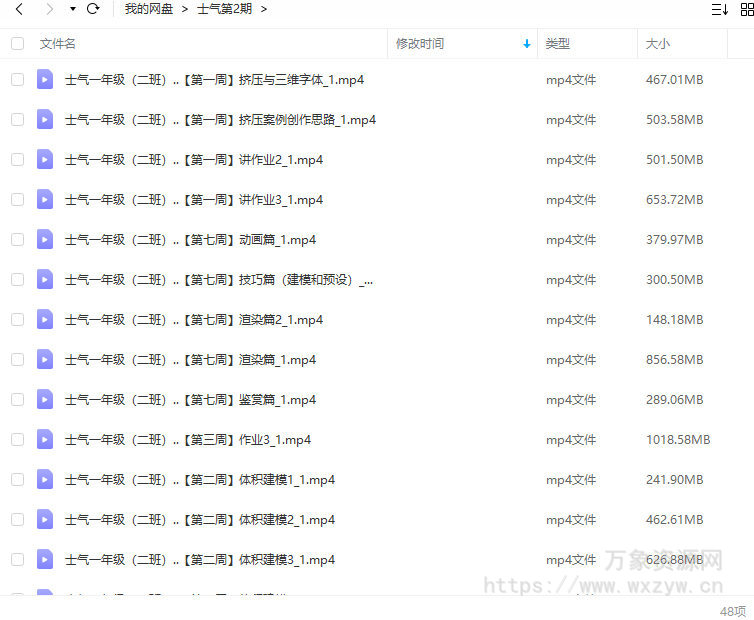Select file name 【第七周】渲染篇_1.mp4
The width and height of the screenshot is (754, 620).
[191, 360]
